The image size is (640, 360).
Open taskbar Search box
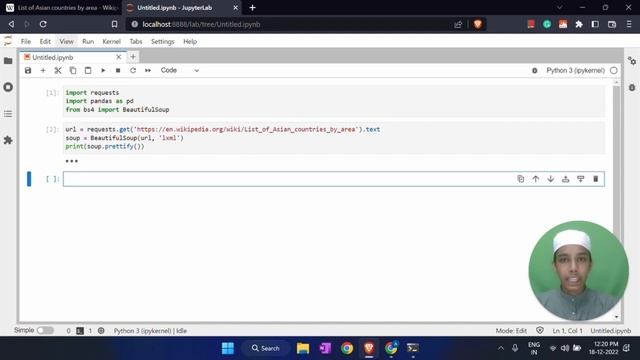coord(266,348)
